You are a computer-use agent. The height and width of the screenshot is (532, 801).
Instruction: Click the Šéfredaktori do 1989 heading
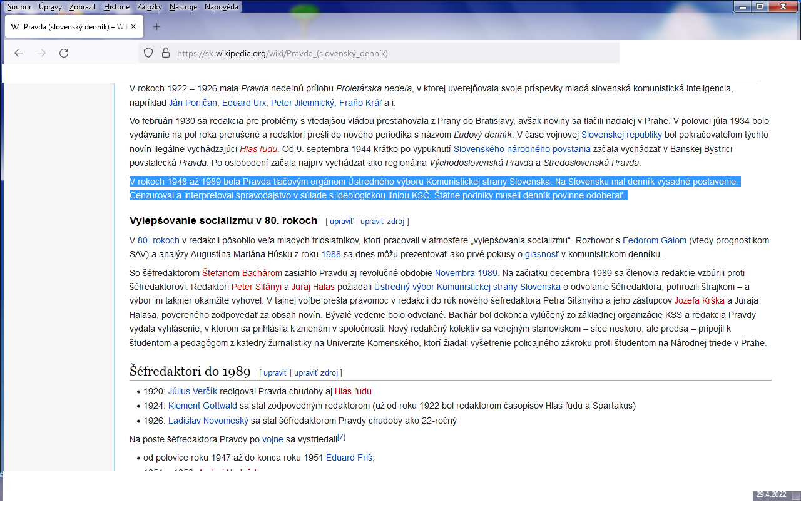coord(190,371)
